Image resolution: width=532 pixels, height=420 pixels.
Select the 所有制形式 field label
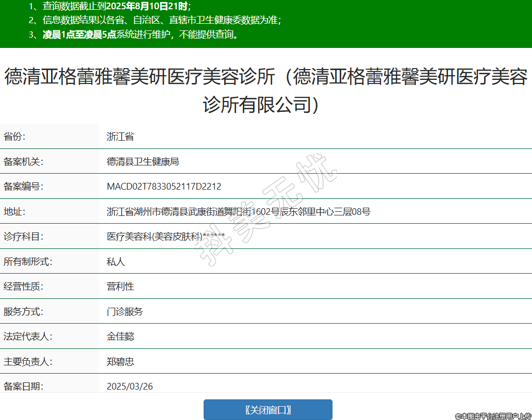[28, 261]
